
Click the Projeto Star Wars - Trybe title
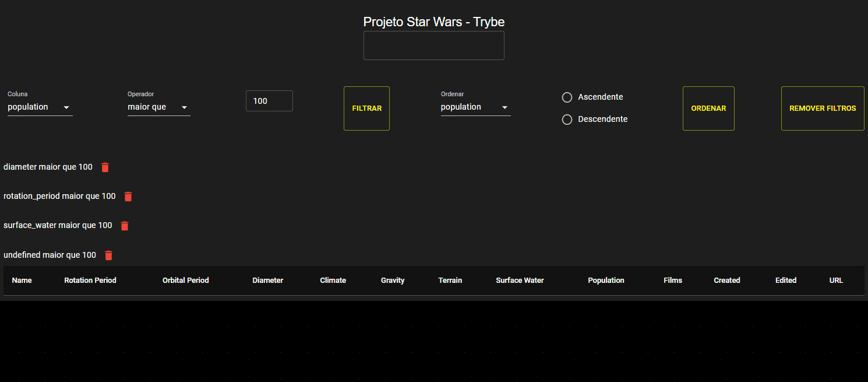click(434, 22)
